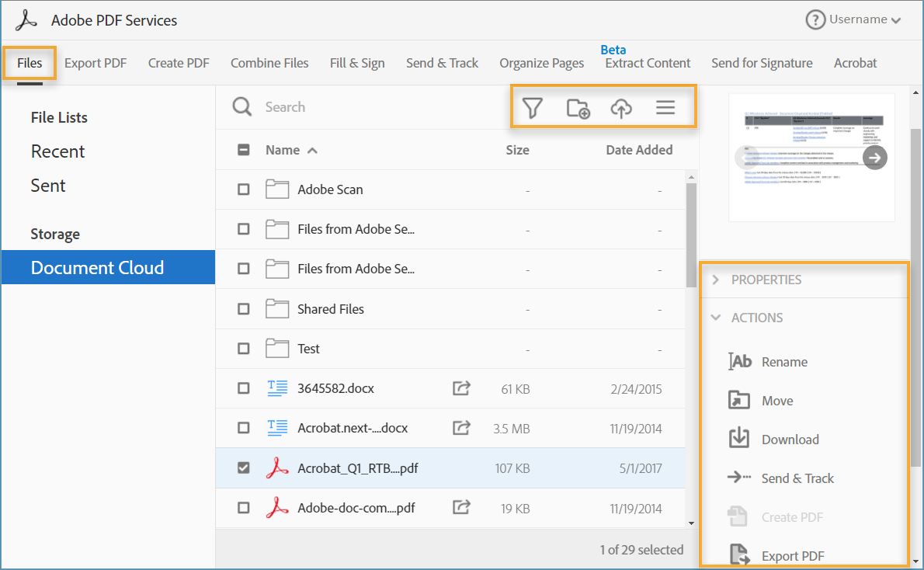Check the Shared Files checkbox
Viewport: 924px width, 570px height.
tap(243, 309)
